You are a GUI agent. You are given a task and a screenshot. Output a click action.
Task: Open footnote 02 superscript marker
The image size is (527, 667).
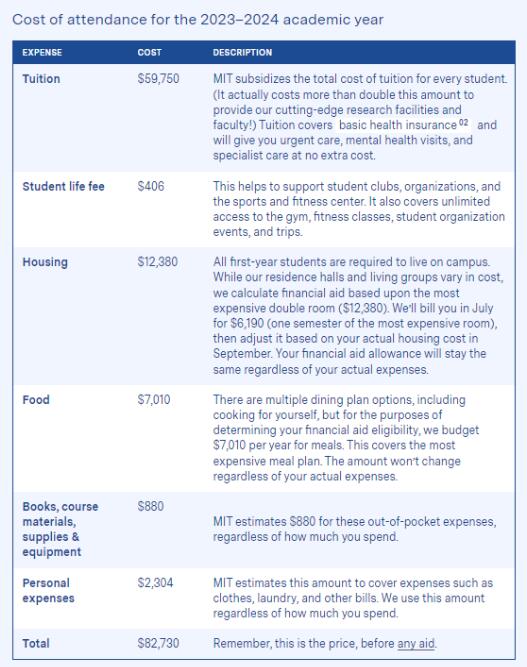click(464, 123)
